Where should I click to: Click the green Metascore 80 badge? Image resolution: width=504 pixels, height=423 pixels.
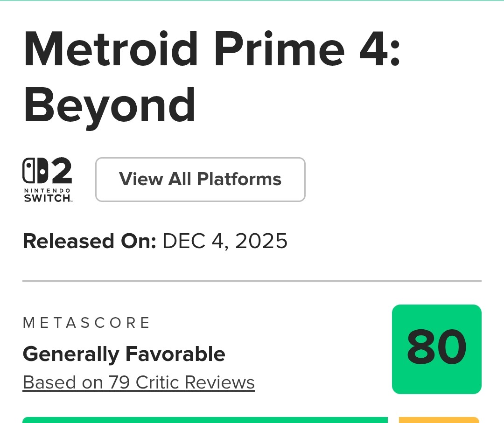pyautogui.click(x=436, y=349)
